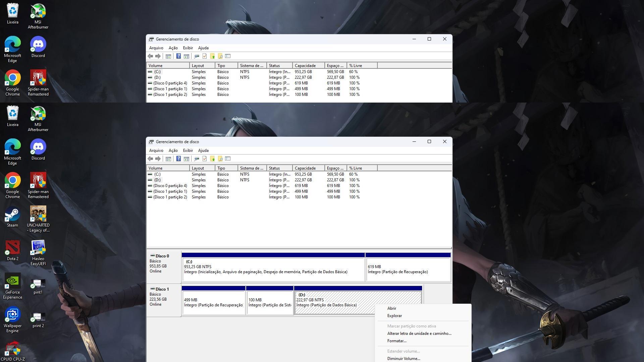The width and height of the screenshot is (644, 362).
Task: Toggle console tree icon in lower window toolbar
Action: coord(168,159)
